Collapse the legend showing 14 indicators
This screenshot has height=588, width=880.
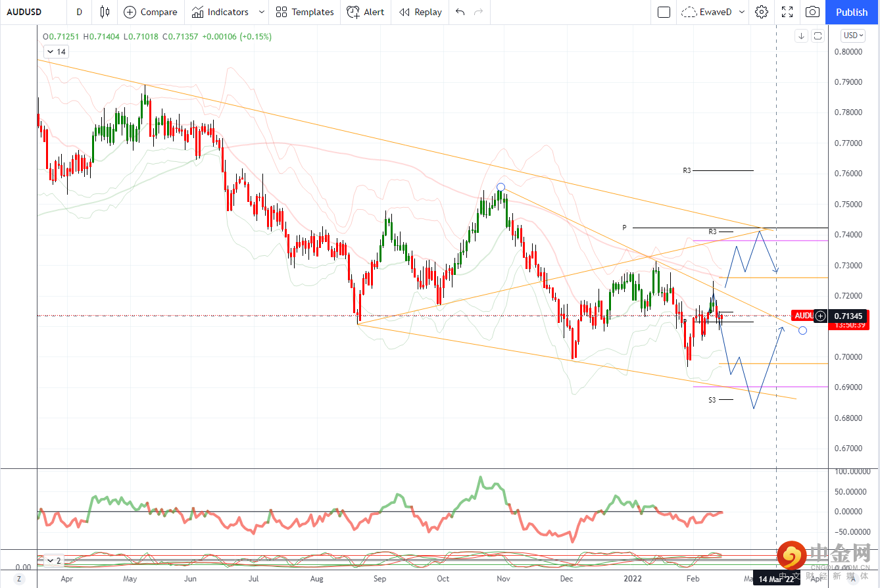55,52
